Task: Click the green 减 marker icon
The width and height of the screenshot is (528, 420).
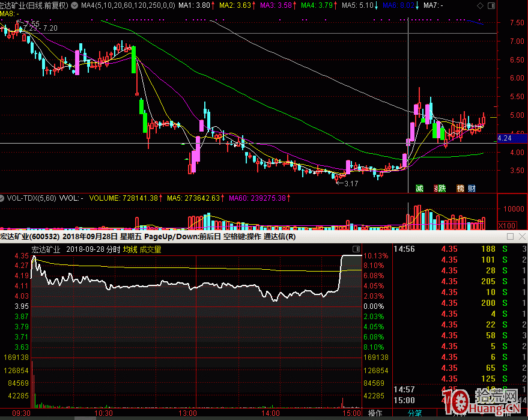Action: [419, 189]
